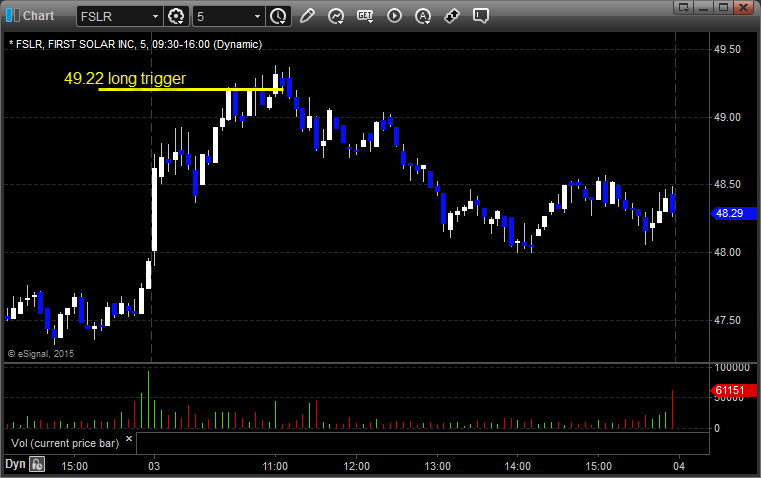The image size is (761, 478).
Task: Expand the interval dropdown arrow
Action: pos(258,16)
